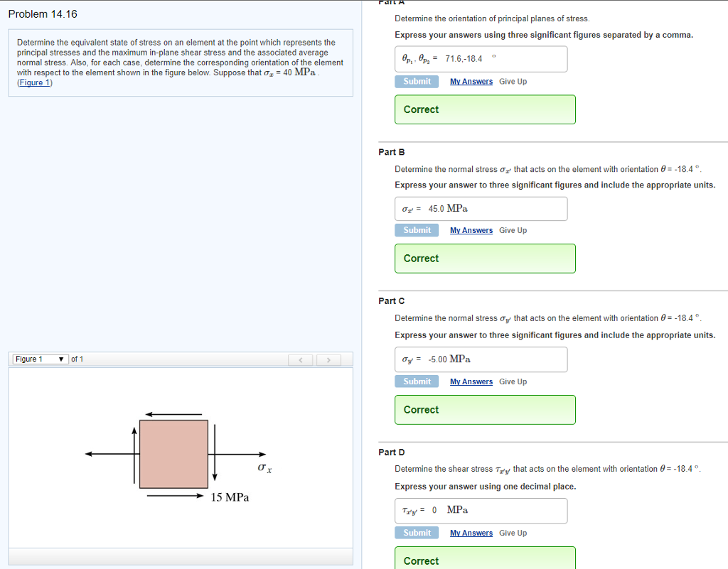Open the Figure 1 dropdown selector

41,359
